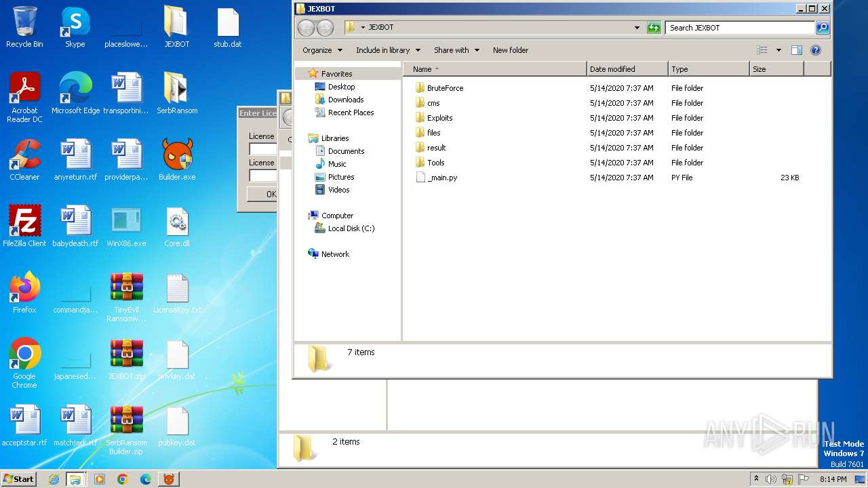Sort by the Name column header
The image size is (868, 488).
495,69
